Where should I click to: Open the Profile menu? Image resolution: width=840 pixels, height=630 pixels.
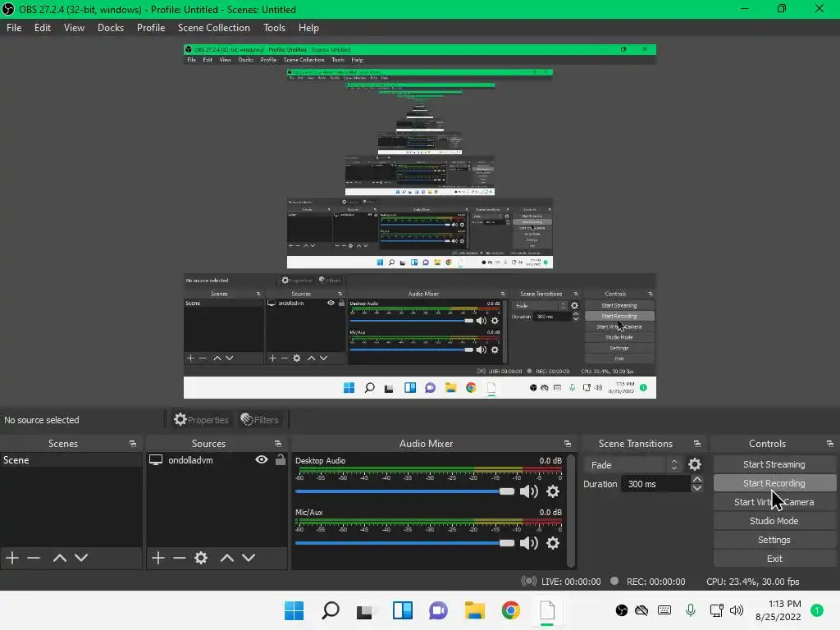tap(151, 28)
